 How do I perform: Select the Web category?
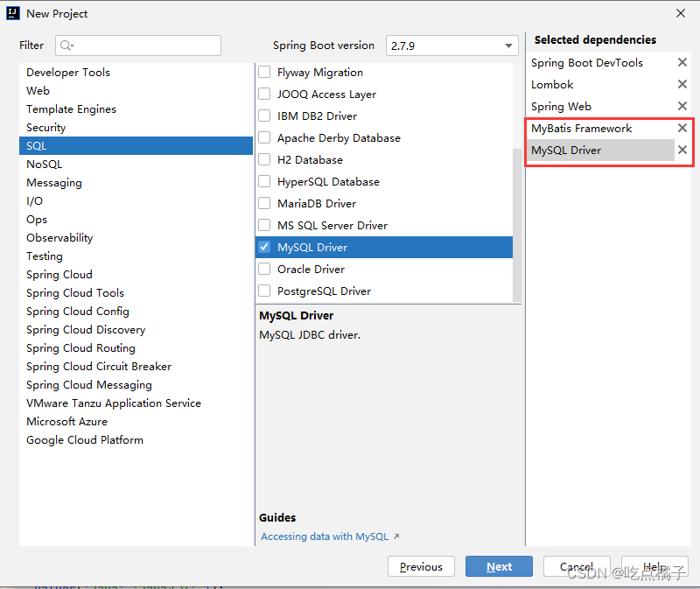pyautogui.click(x=136, y=91)
